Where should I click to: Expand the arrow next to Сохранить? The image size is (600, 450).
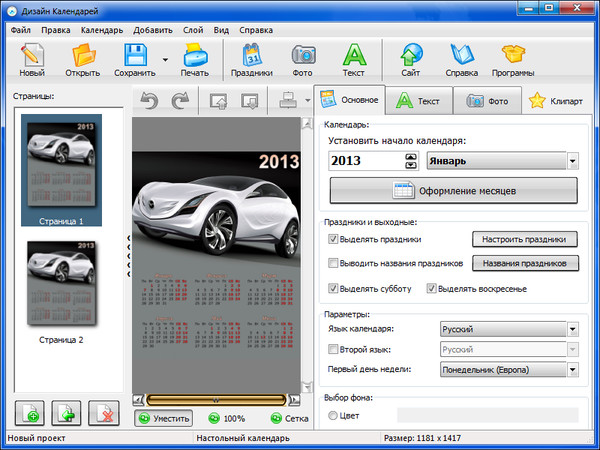tap(165, 60)
